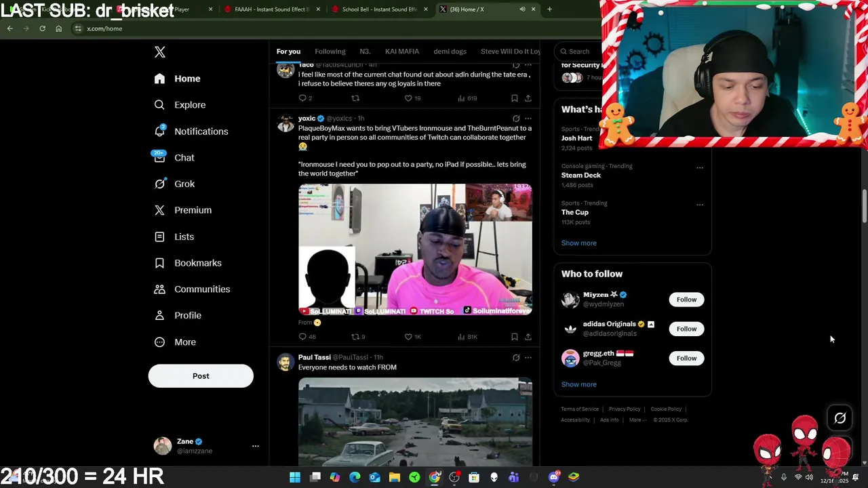Open the Windows Start menu

(x=295, y=477)
